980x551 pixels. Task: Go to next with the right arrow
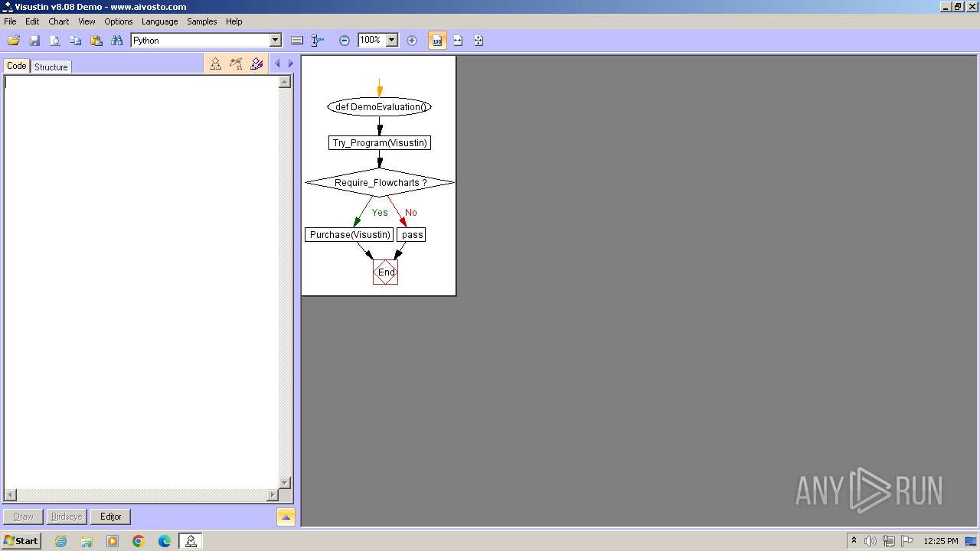tap(290, 64)
